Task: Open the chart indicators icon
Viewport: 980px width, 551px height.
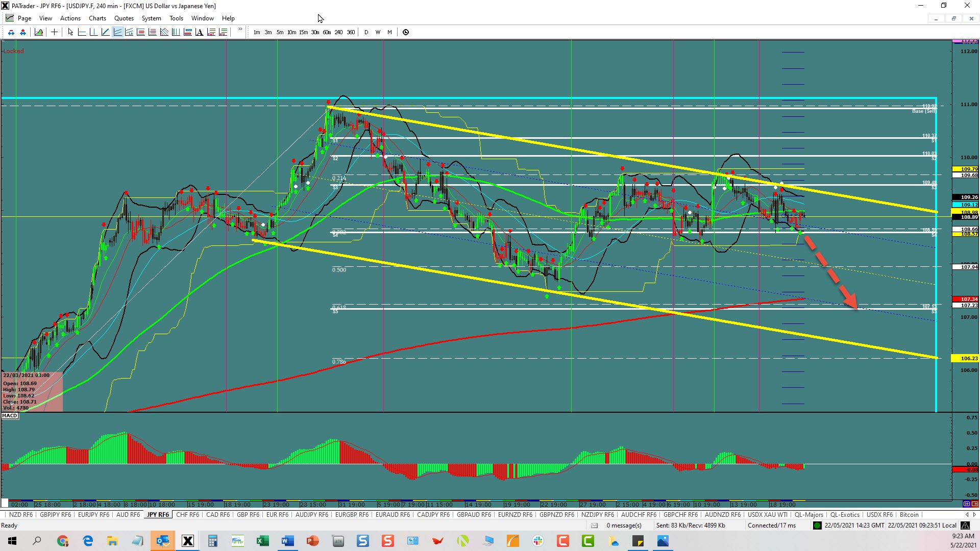Action: 39,32
